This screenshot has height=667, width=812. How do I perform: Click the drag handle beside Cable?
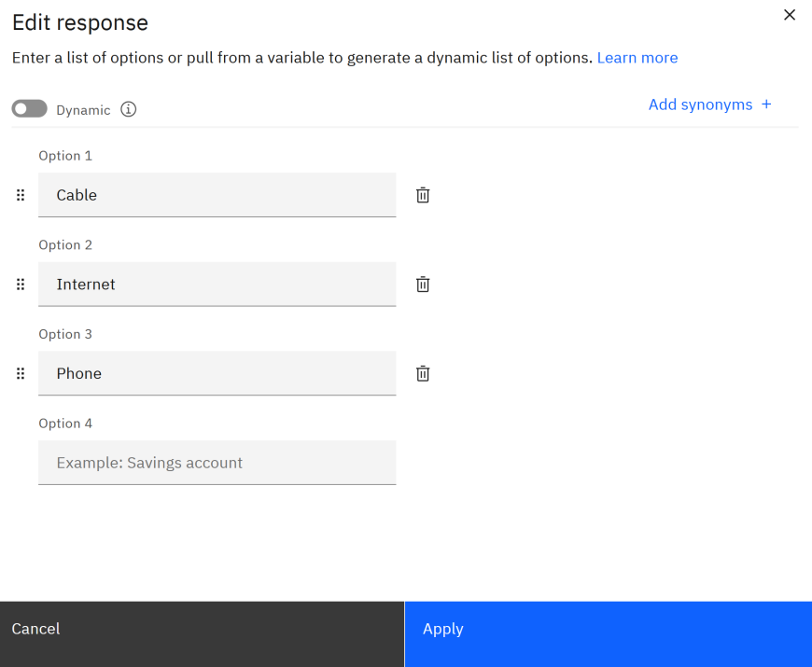click(21, 195)
